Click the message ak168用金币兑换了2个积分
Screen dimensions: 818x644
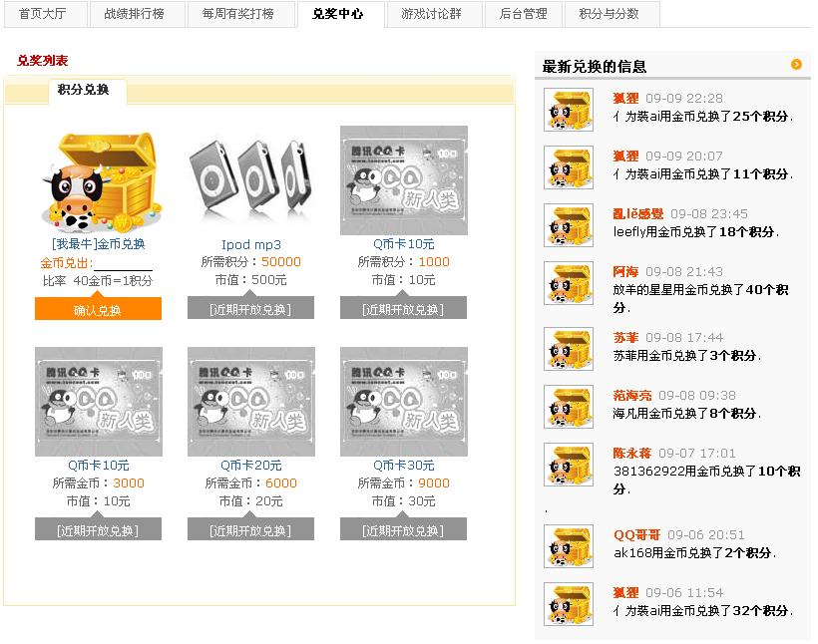pyautogui.click(x=695, y=552)
